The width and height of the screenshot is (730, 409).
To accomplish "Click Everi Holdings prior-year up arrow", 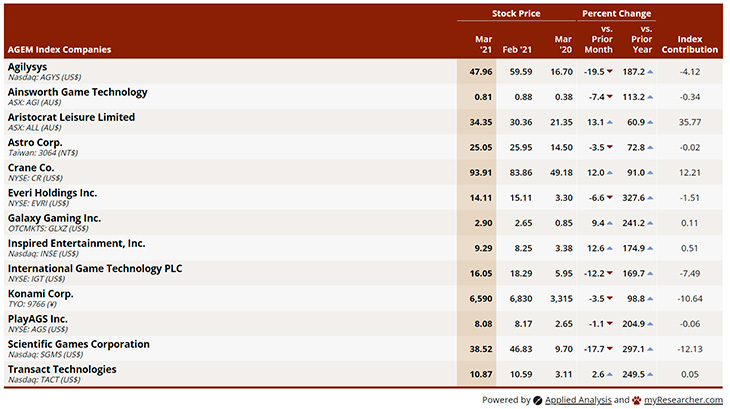I will [650, 198].
